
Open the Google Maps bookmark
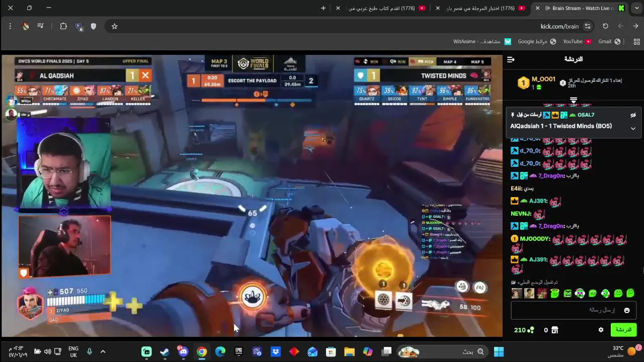point(536,41)
